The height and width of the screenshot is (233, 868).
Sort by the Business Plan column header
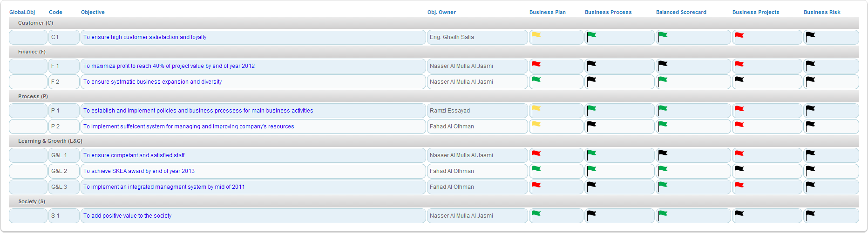click(x=547, y=12)
